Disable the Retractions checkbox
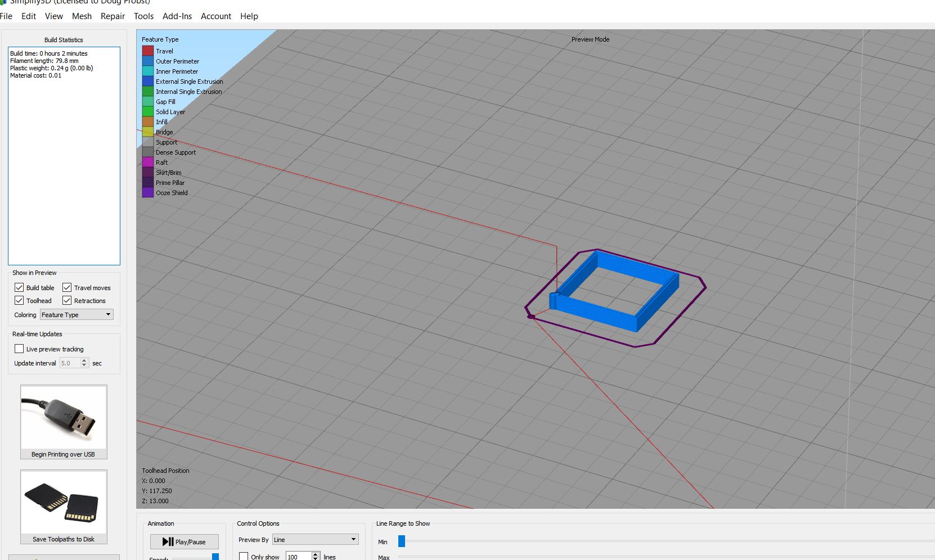 (67, 300)
